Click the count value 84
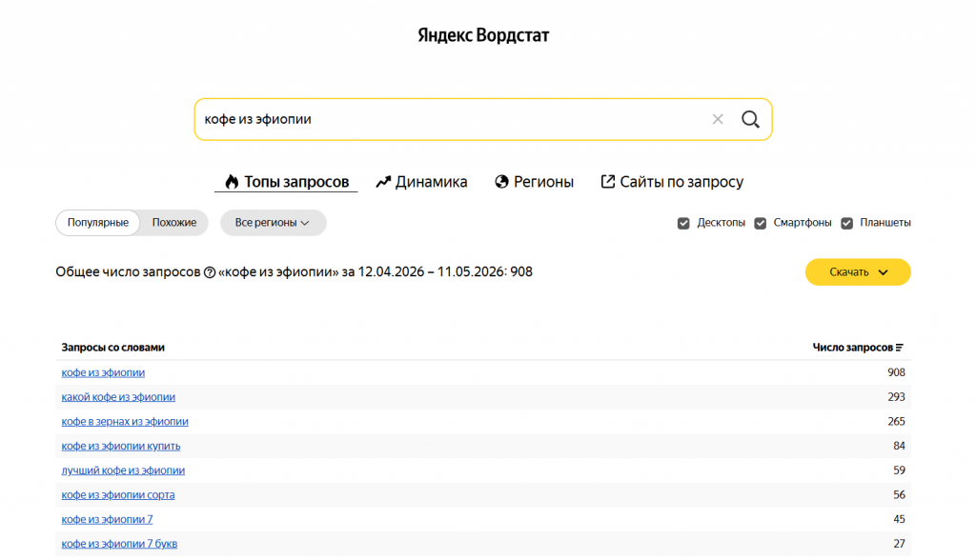 [900, 446]
